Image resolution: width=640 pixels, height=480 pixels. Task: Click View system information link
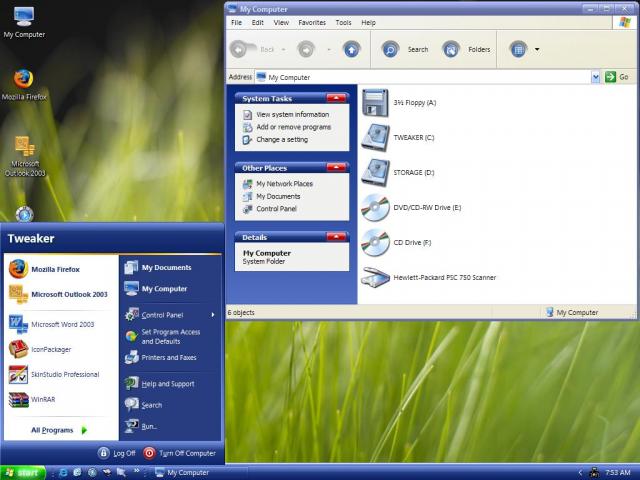click(292, 115)
